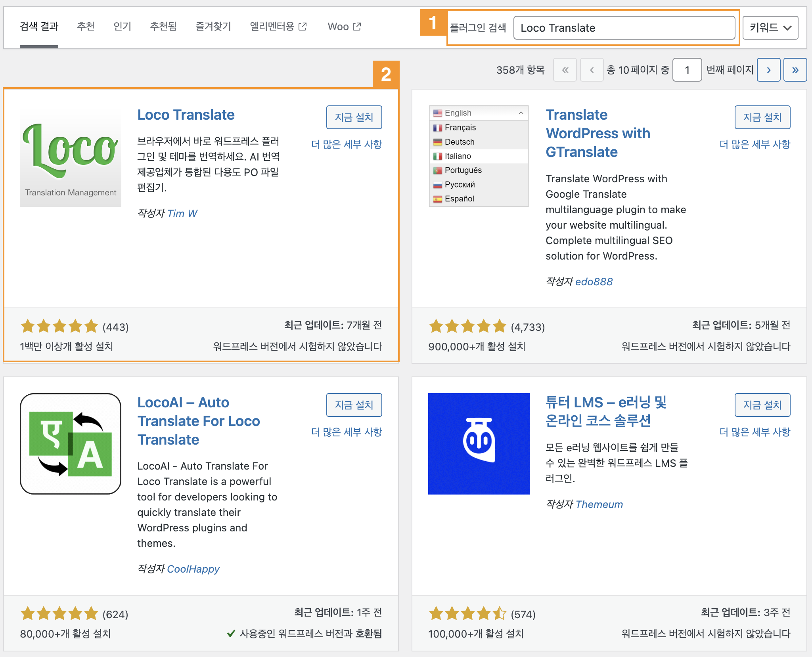The height and width of the screenshot is (657, 812).
Task: Open the 엘리멘터용 external link tab
Action: tap(278, 27)
